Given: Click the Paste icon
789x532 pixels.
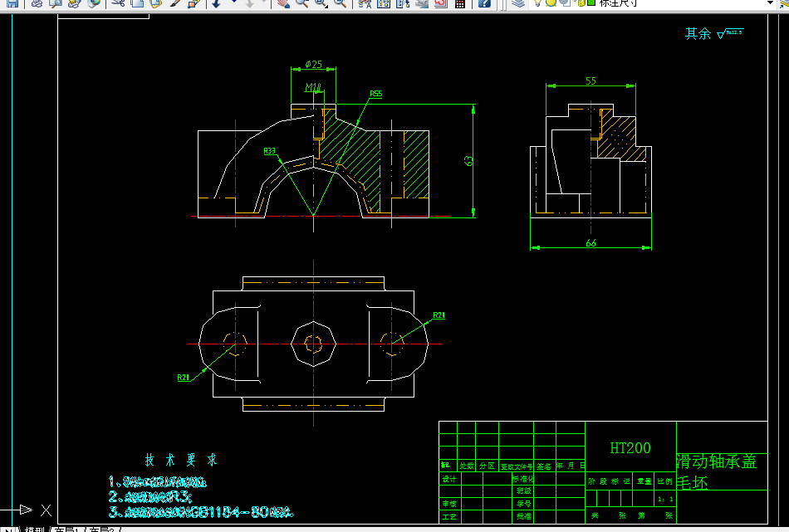Looking at the screenshot, I should point(155,3).
